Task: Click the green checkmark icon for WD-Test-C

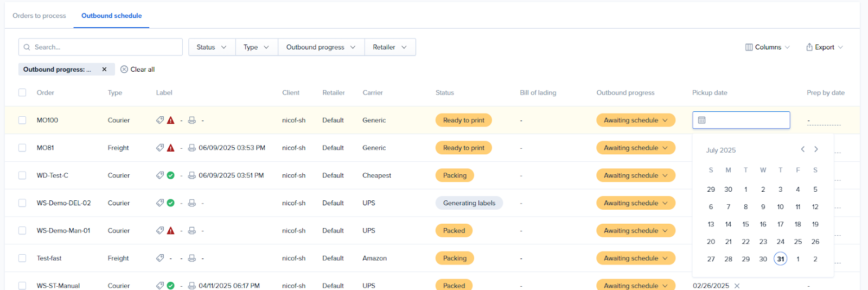Action: [x=171, y=175]
